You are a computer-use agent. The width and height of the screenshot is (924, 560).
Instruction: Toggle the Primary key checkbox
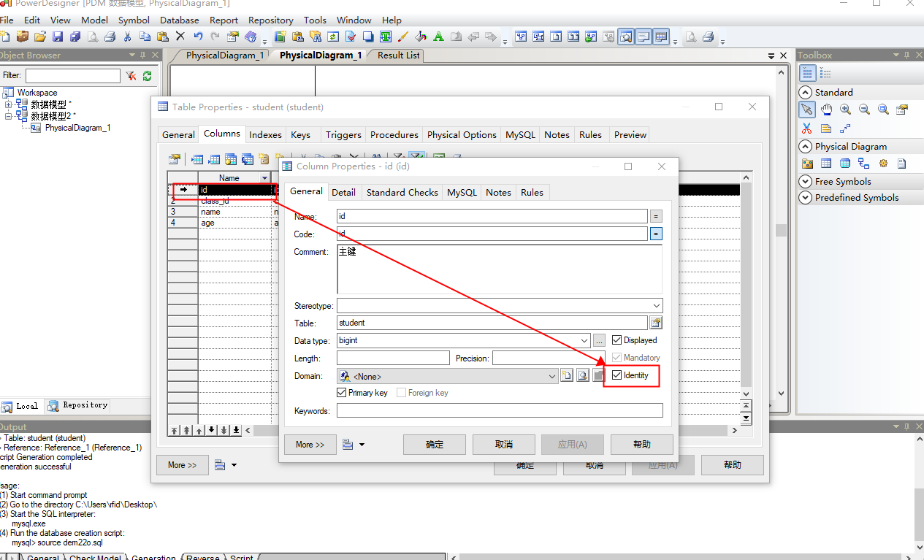tap(341, 393)
